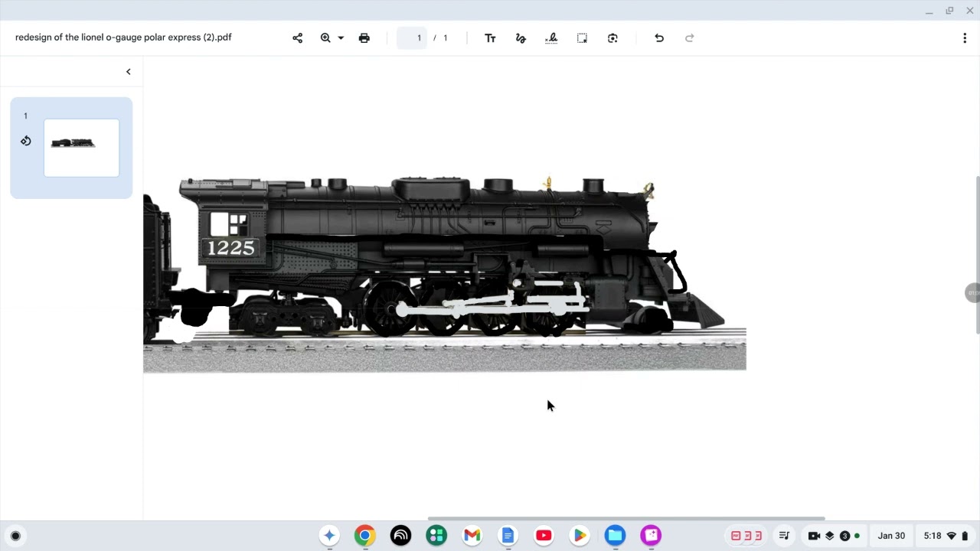Undo the last annotation
The width and height of the screenshot is (980, 551).
659,38
